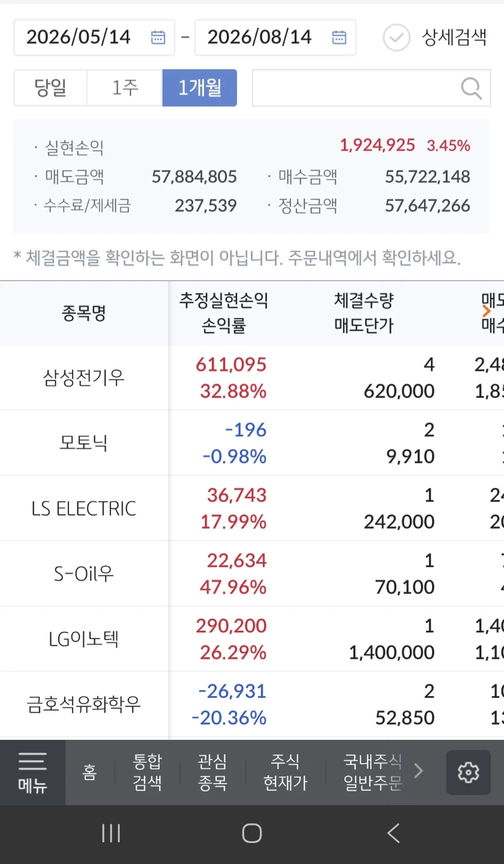The image size is (504, 864).
Task: Select the 1개월 period option
Action: [x=200, y=88]
